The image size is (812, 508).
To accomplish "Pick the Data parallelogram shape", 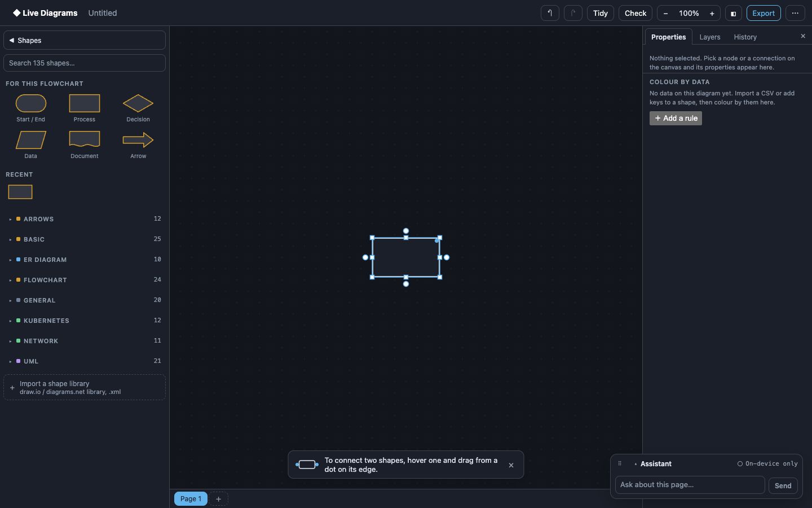I will pyautogui.click(x=31, y=144).
